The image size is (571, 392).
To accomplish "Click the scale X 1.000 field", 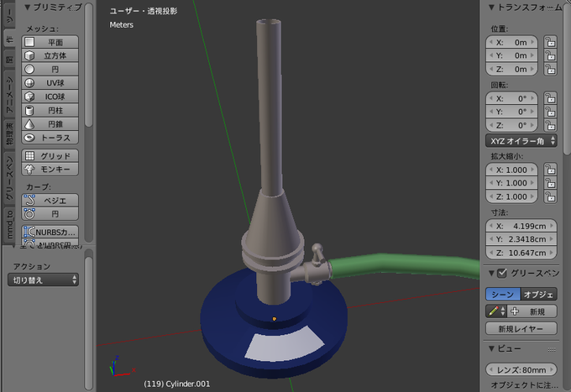I will pos(511,170).
